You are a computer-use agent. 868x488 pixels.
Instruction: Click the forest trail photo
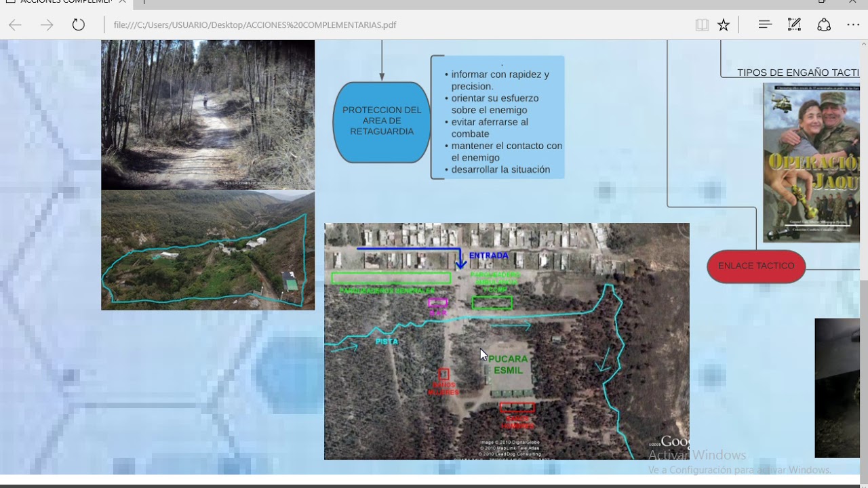click(208, 115)
